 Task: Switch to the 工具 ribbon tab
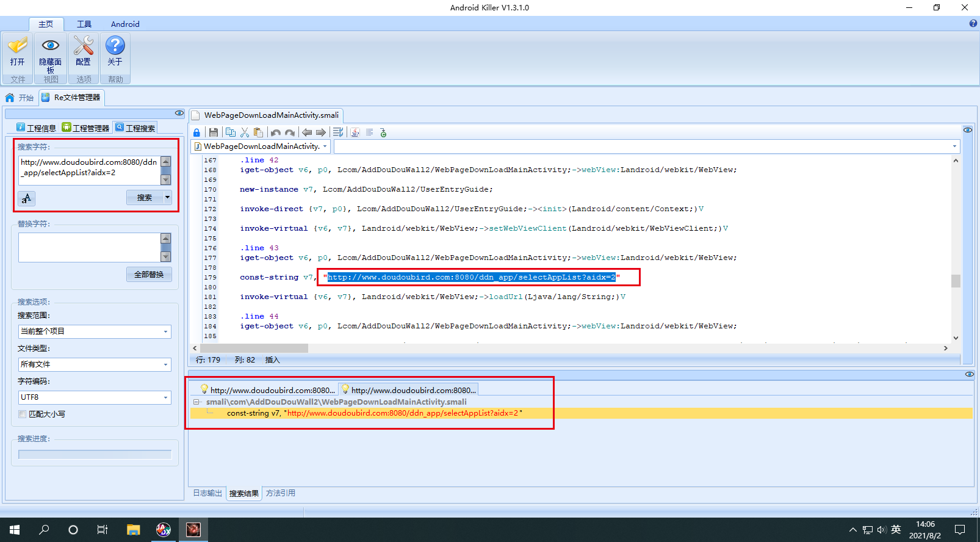[84, 24]
